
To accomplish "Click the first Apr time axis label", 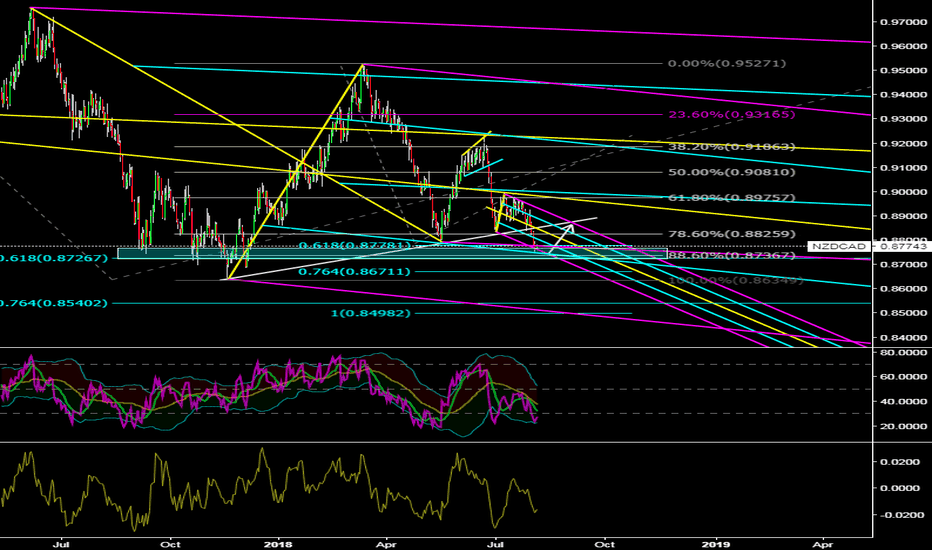I will tap(387, 544).
